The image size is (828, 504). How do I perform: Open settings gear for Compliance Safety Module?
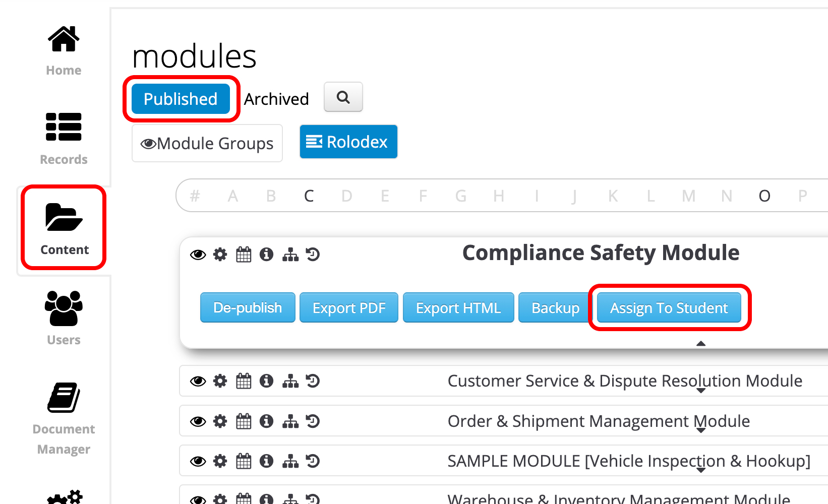point(220,255)
